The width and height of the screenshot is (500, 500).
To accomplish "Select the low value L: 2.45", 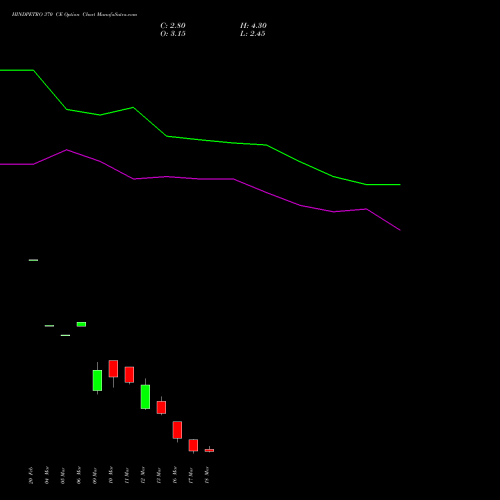I will [252, 34].
